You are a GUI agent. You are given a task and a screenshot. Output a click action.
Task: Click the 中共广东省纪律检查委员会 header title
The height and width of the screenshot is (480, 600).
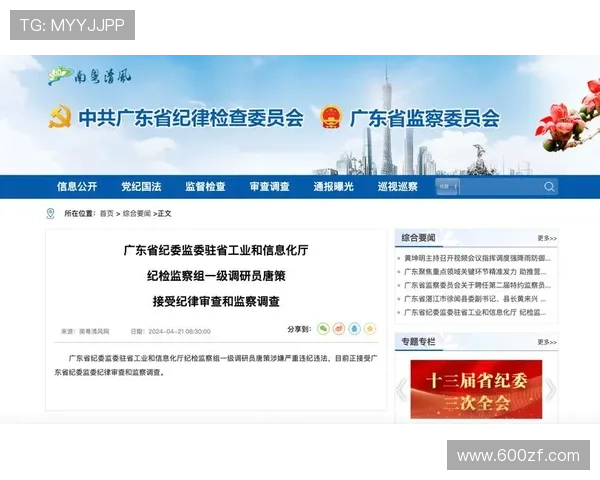(x=191, y=118)
